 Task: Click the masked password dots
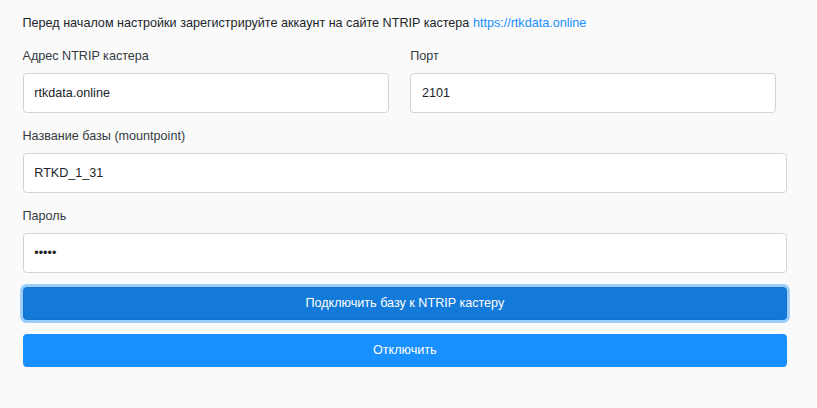point(45,253)
